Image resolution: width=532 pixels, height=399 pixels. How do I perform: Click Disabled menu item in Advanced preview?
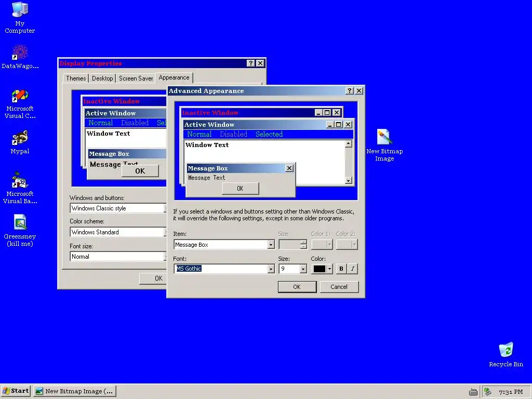tap(234, 134)
